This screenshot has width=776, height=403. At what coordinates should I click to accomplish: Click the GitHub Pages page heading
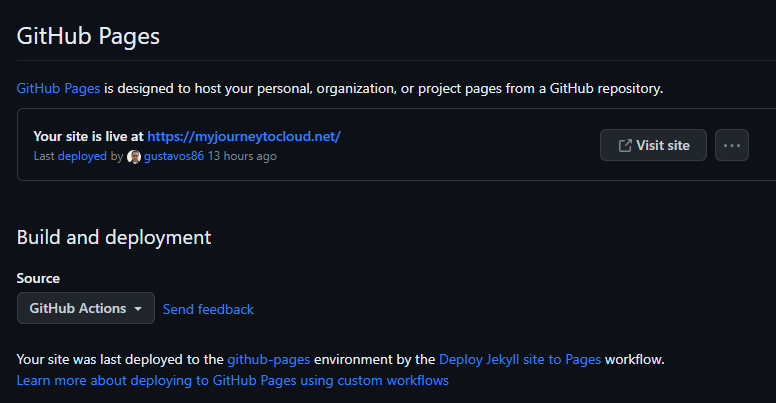88,36
